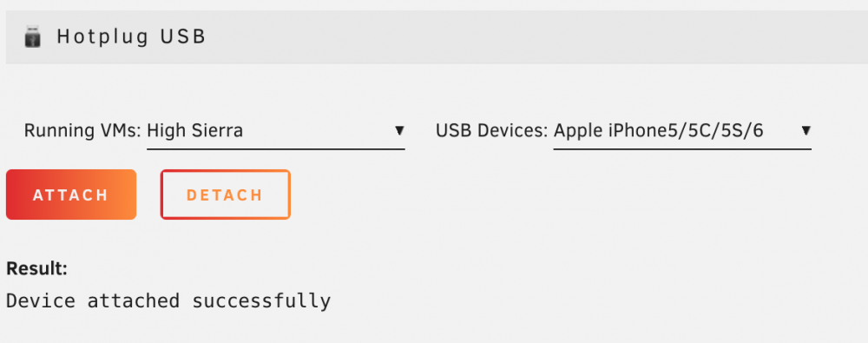
Task: Click the Running VMs label
Action: 83,131
